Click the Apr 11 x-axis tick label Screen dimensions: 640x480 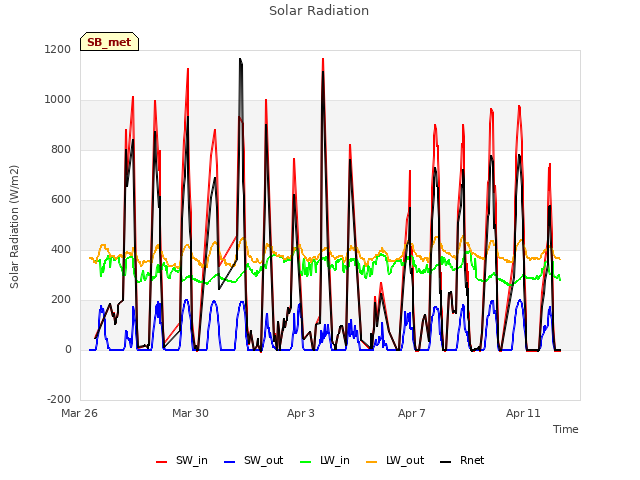pos(523,413)
